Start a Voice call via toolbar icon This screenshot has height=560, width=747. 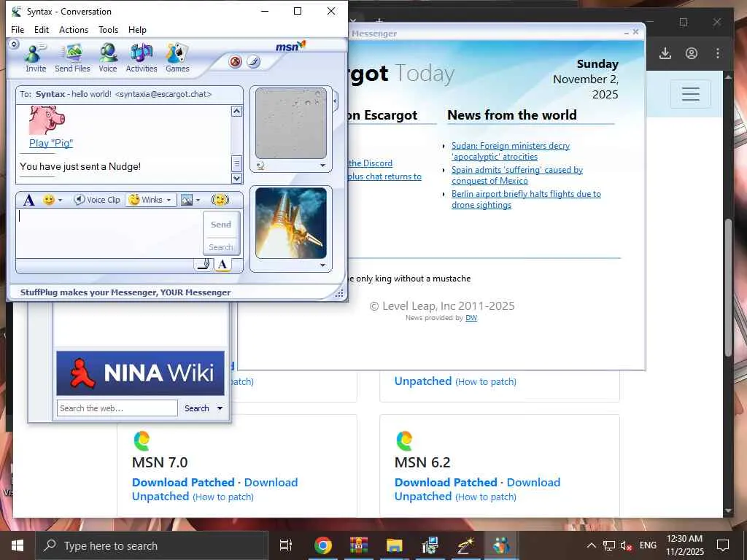point(108,58)
